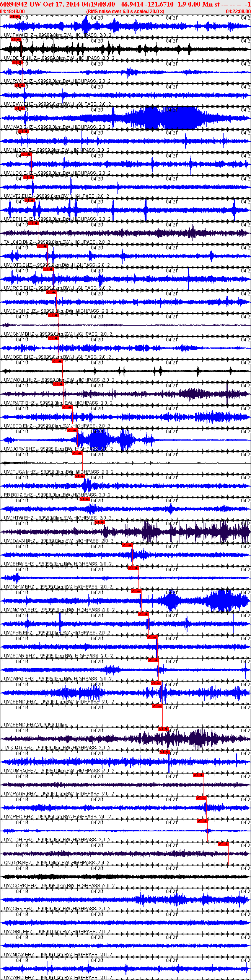Select the red arrival flag on JORV trace
251x980 pixels.
(72, 430)
